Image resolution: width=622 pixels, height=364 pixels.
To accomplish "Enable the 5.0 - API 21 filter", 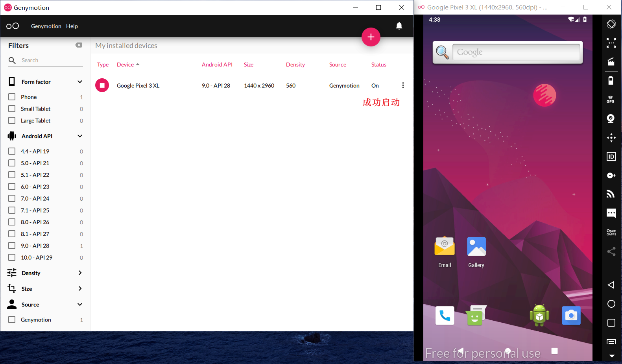I will pos(12,163).
